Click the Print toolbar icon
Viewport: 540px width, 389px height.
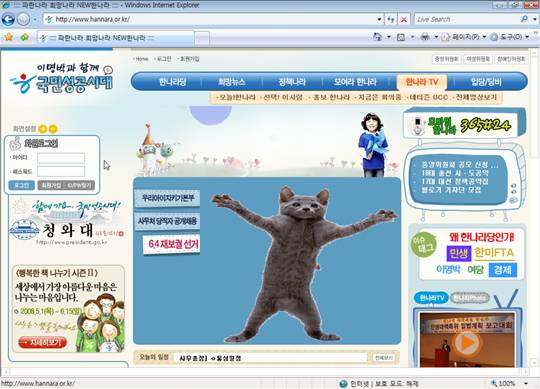pos(425,36)
